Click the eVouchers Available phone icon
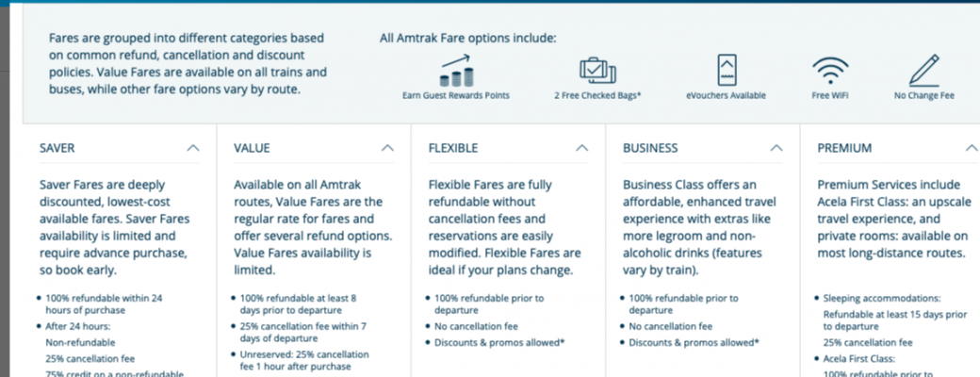This screenshot has height=377, width=980. (x=726, y=70)
